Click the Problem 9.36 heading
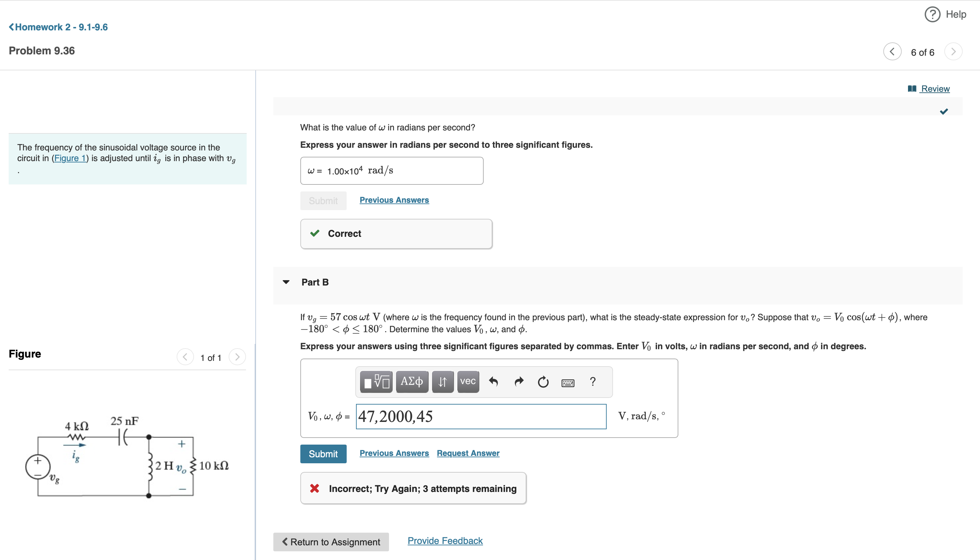 coord(42,51)
